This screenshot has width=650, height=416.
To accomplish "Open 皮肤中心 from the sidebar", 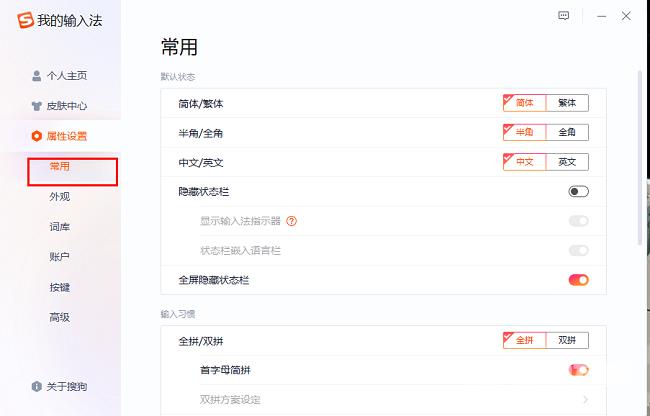I will click(67, 106).
